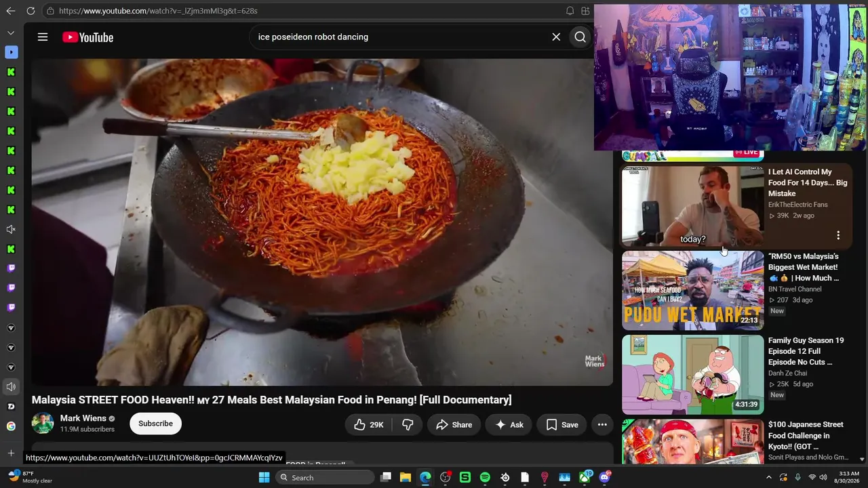The width and height of the screenshot is (868, 488).
Task: Like the video showing 29K likes
Action: pyautogui.click(x=368, y=425)
